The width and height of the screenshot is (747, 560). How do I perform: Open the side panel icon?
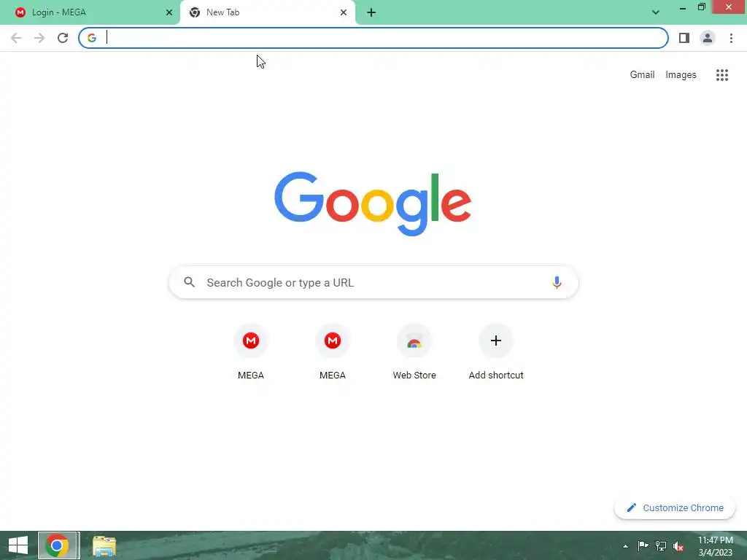684,38
